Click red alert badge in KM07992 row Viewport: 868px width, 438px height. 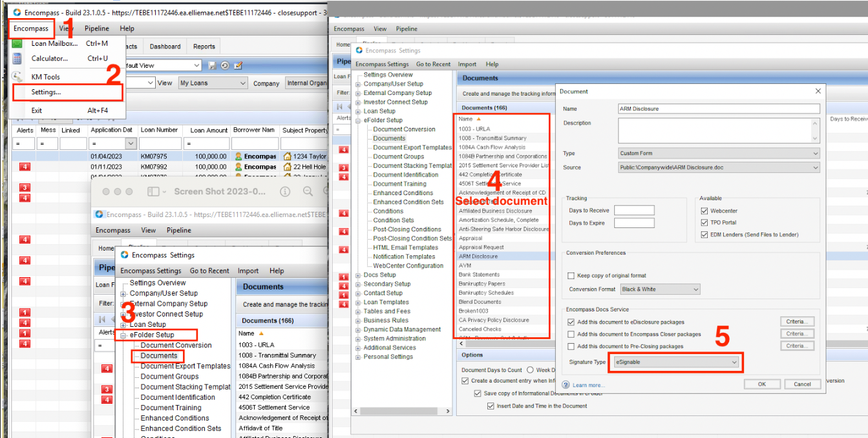click(25, 167)
